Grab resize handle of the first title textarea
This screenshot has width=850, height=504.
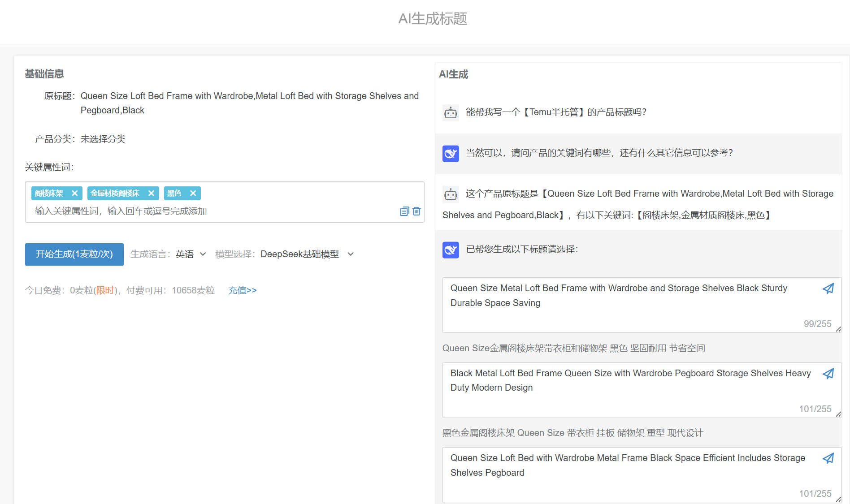pos(838,329)
